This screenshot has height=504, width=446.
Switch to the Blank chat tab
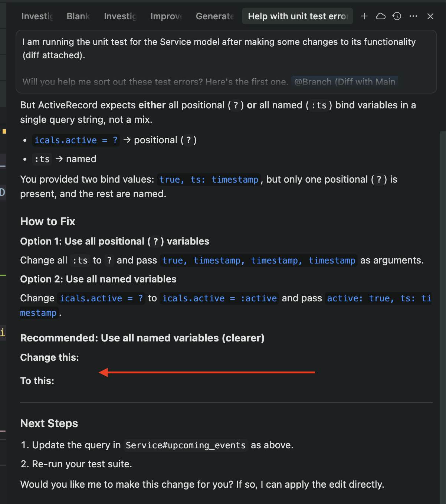(78, 16)
